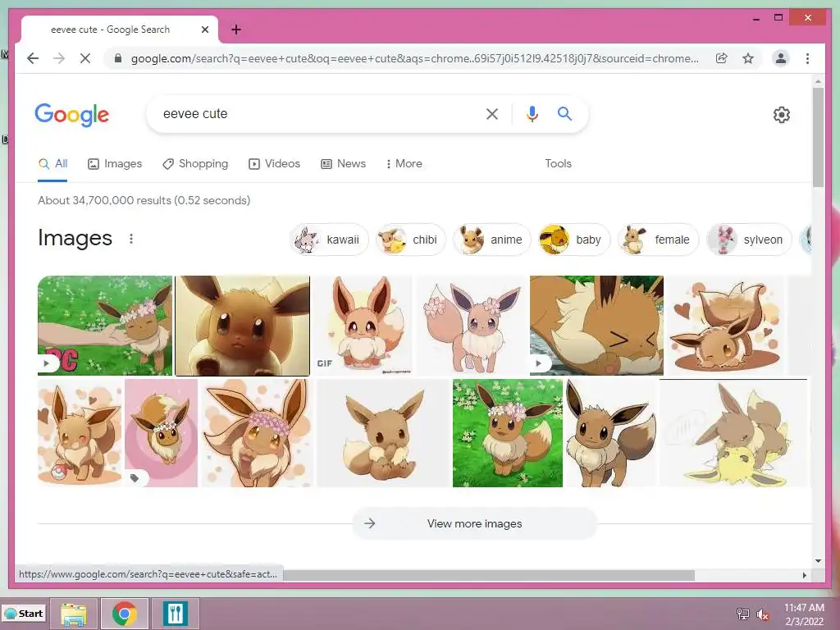Screen dimensions: 840x630
Task: Click the scroll down arrow on vertical scrollbar
Action: point(818,561)
